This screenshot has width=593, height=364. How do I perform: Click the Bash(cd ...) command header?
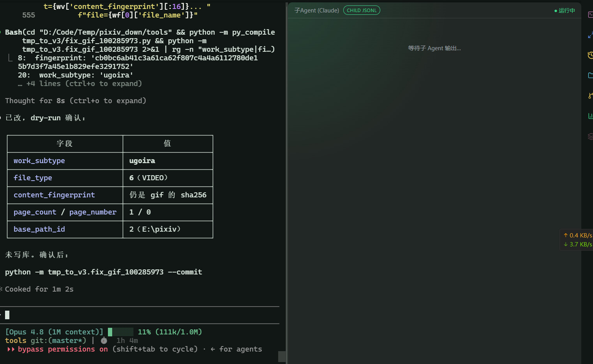pos(140,41)
